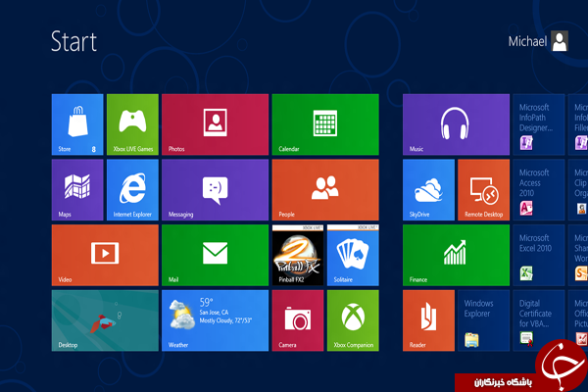Launch the Xbox LIVE Games tile

(132, 124)
